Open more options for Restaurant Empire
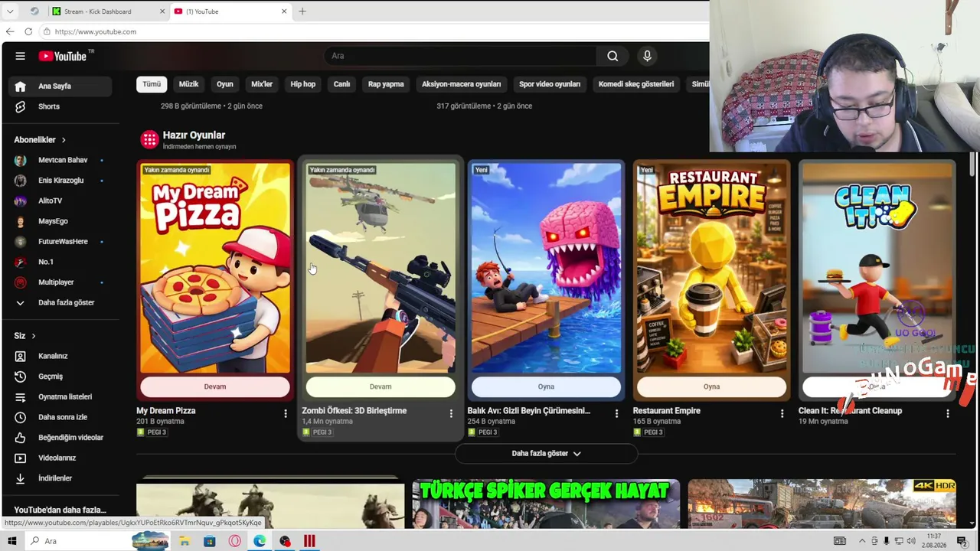 (782, 414)
